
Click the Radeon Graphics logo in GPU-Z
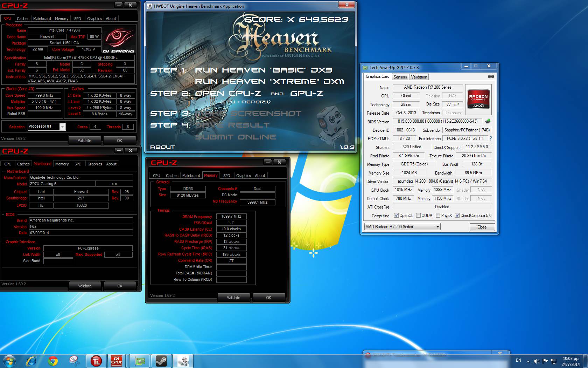coord(478,100)
